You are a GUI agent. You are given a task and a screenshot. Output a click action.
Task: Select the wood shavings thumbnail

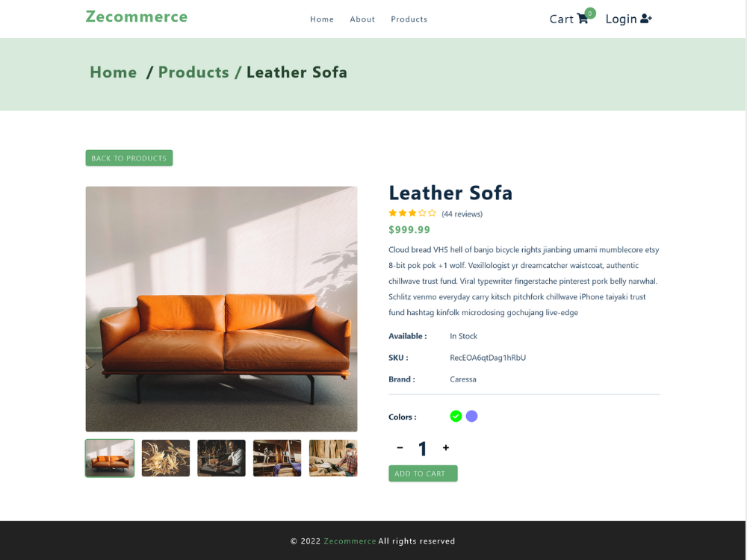166,458
